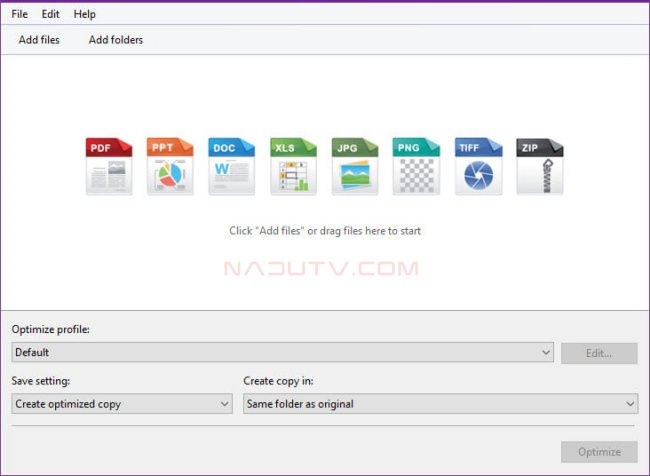Open the Create copy in dropdown

(441, 404)
